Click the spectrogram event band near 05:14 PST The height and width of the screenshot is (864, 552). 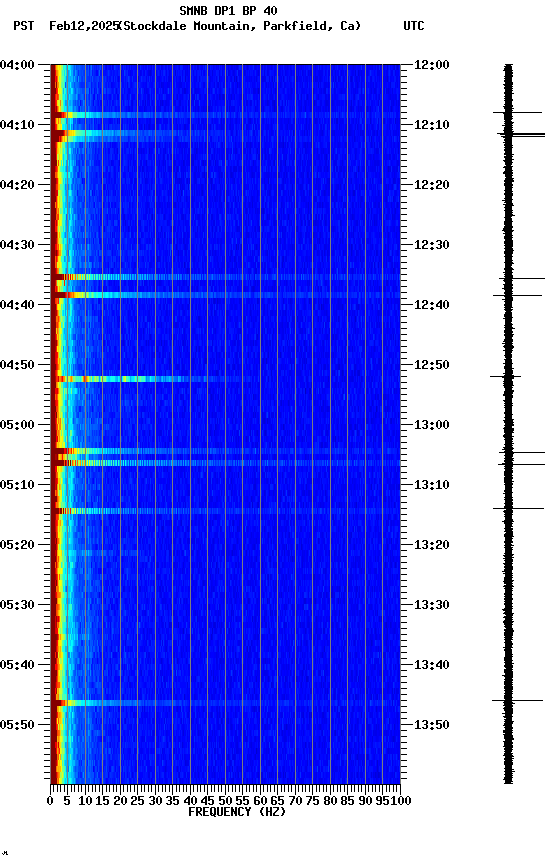[x=225, y=511]
